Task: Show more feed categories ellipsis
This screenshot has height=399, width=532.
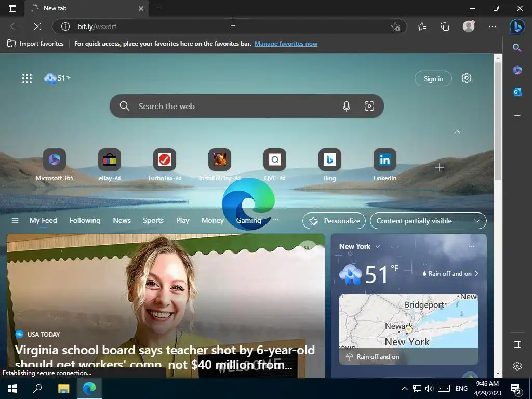Action: [276, 220]
